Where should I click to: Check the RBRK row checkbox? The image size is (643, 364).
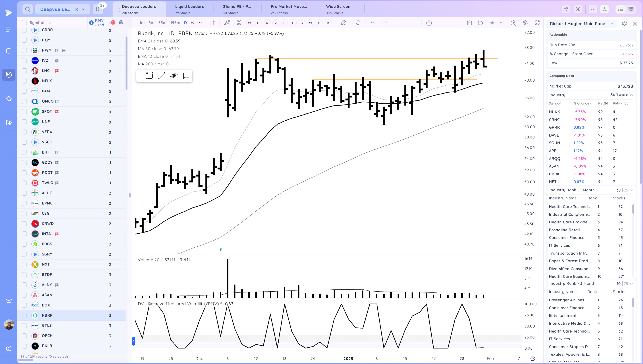24,315
